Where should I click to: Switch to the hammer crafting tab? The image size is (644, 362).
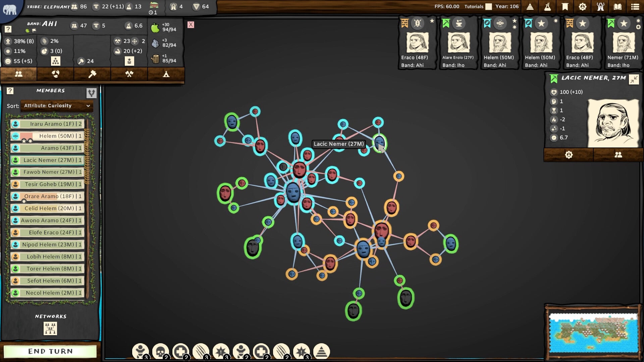point(92,74)
